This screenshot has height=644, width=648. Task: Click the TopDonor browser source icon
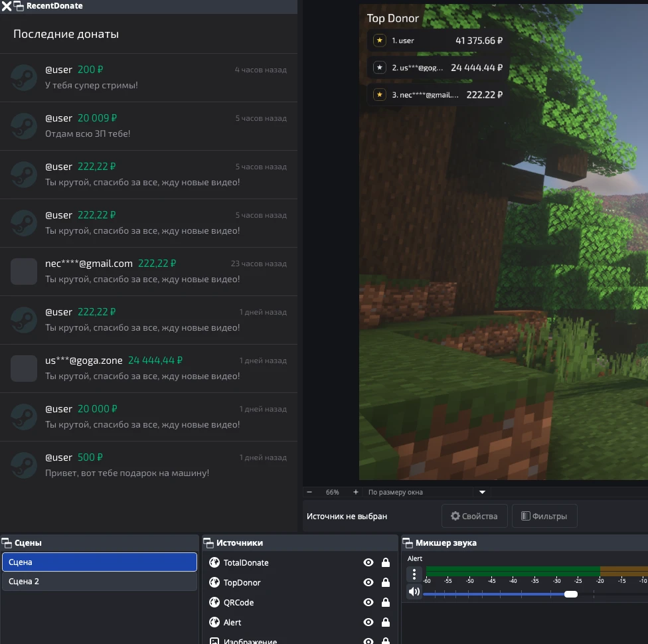pos(214,582)
